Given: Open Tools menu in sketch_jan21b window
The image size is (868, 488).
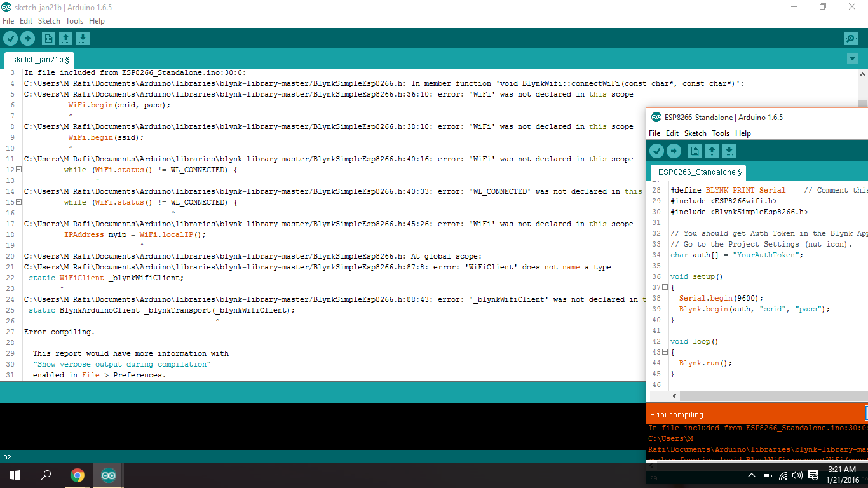Looking at the screenshot, I should click(74, 21).
